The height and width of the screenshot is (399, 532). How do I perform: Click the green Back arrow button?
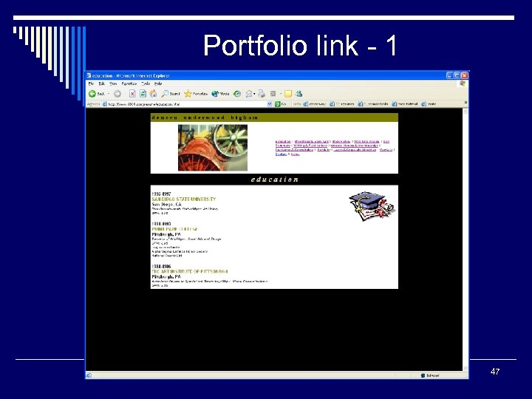tap(92, 94)
